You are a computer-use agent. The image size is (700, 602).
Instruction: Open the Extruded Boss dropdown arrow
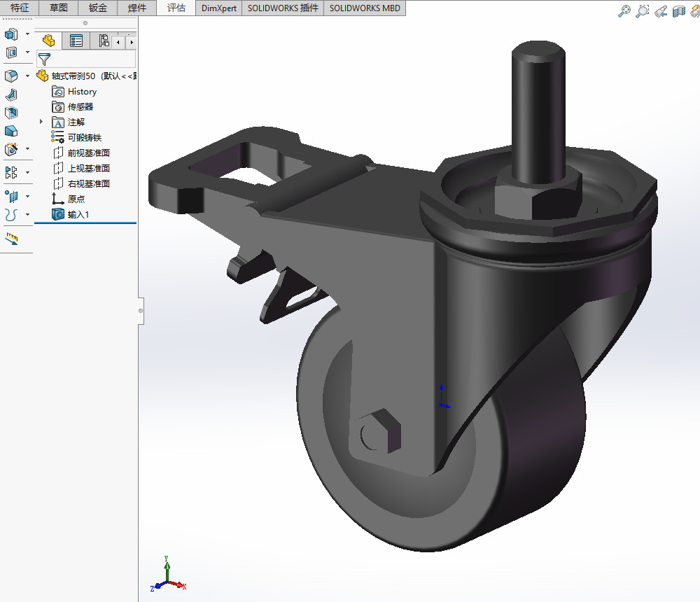[x=27, y=34]
